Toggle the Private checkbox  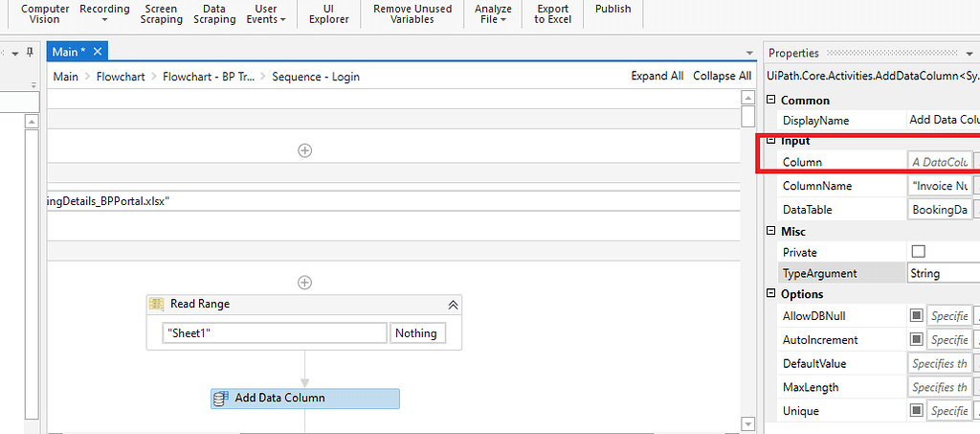click(x=919, y=252)
